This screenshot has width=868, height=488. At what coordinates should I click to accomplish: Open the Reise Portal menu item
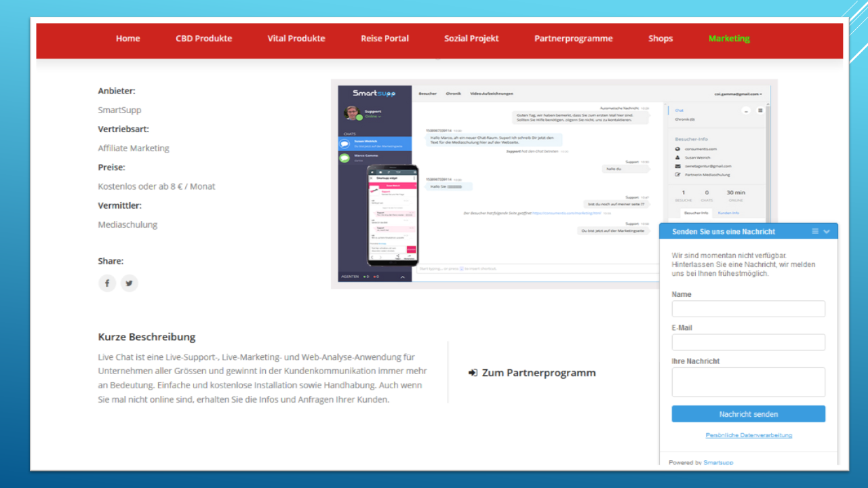384,39
